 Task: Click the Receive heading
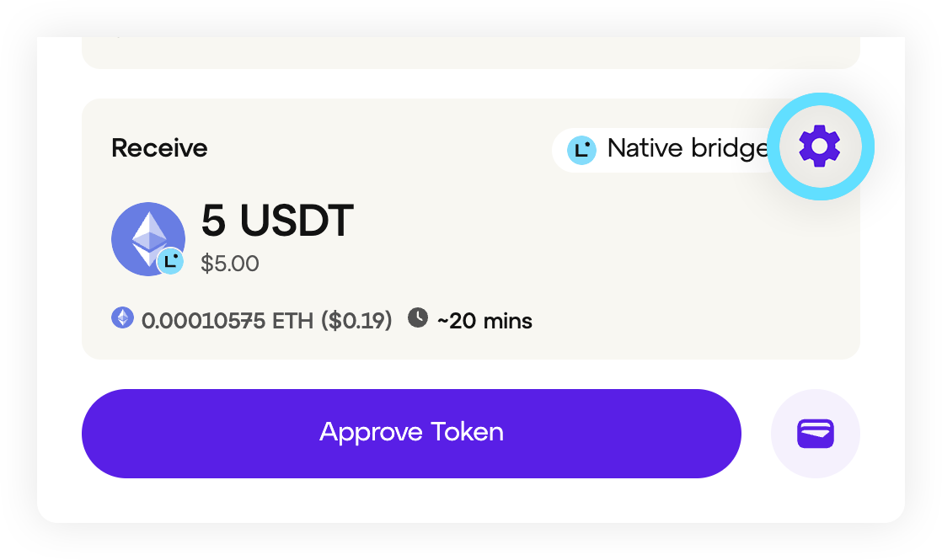click(x=159, y=148)
